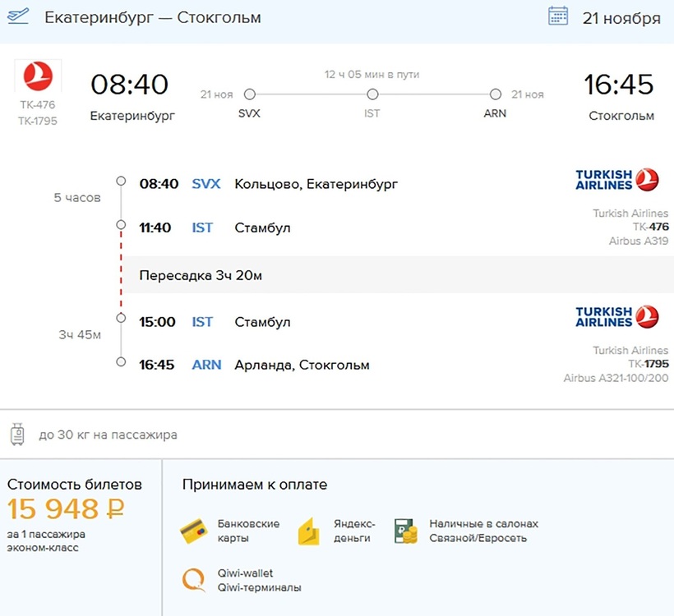Click the airplane icon beside the route title
The image size is (674, 616).
pos(16,16)
